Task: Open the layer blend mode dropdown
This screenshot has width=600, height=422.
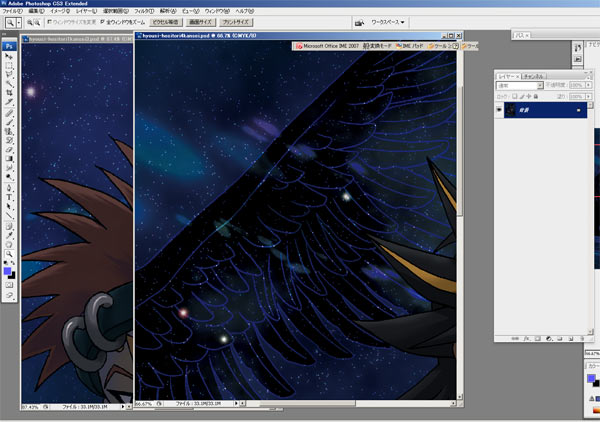Action: pos(520,86)
